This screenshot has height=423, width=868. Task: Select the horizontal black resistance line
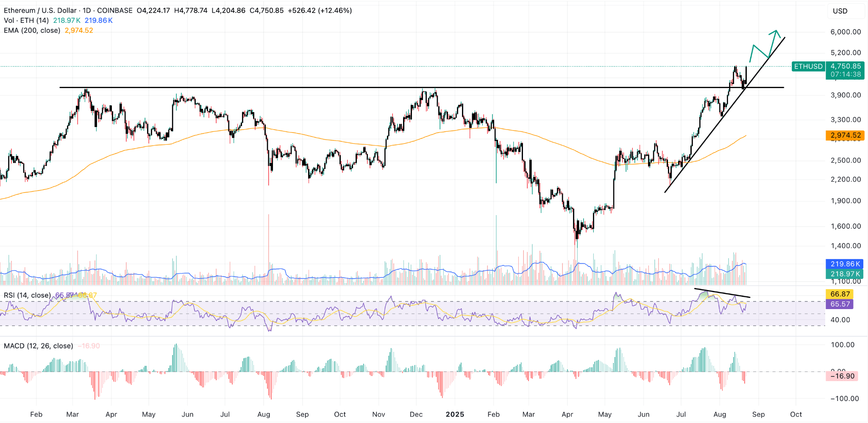422,88
